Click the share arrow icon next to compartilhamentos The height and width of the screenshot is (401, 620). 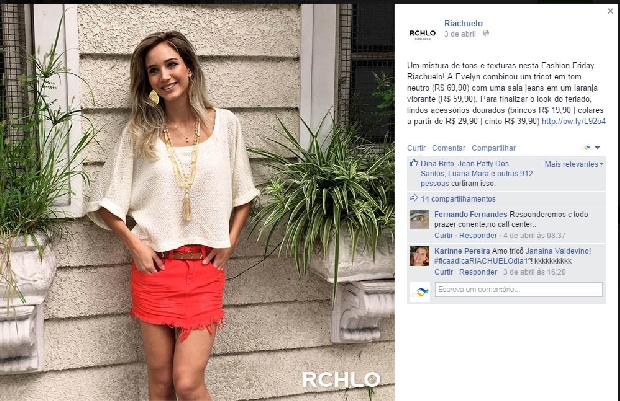pos(414,198)
